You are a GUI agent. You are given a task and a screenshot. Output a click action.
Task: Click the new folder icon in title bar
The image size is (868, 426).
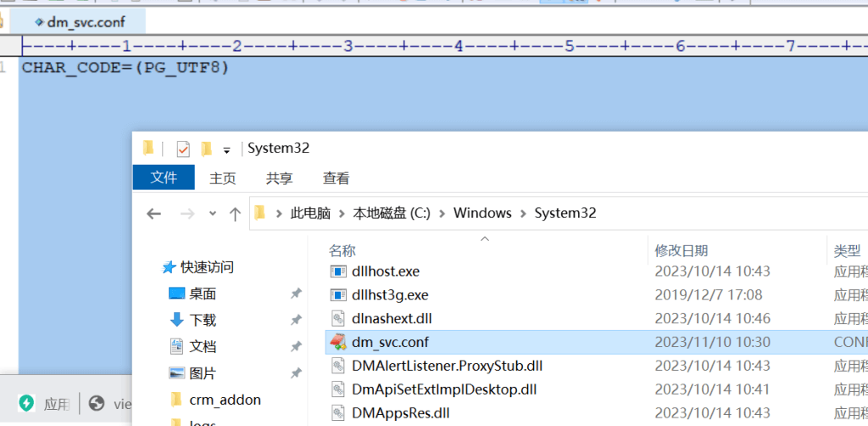207,149
